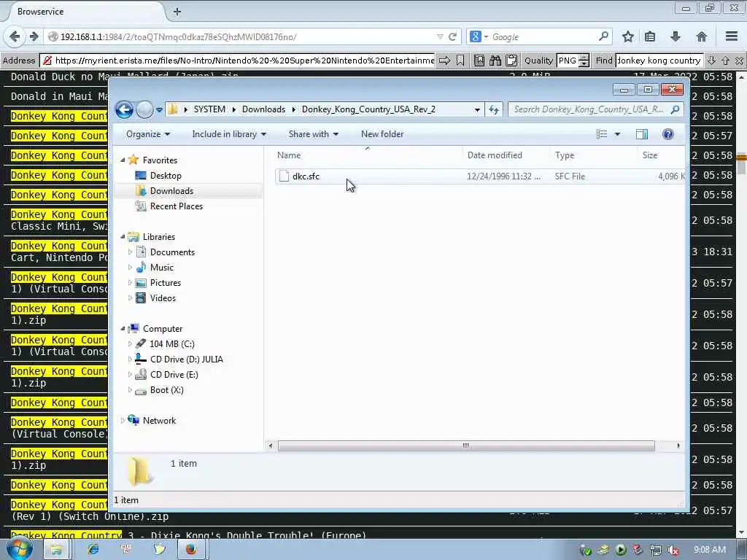Open Firefox downloads arrow icon
747x560 pixels.
pyautogui.click(x=676, y=36)
